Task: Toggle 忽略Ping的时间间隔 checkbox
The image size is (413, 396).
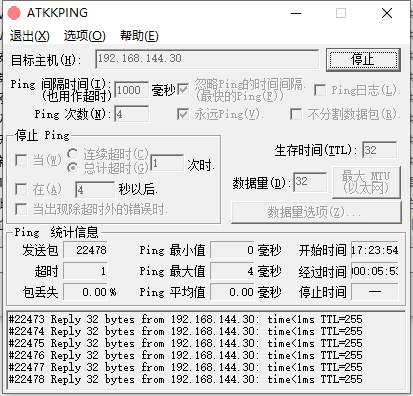Action: pyautogui.click(x=183, y=89)
